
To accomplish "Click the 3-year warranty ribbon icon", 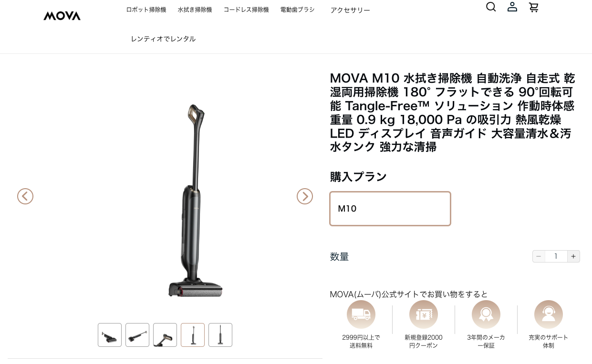I will tap(486, 314).
